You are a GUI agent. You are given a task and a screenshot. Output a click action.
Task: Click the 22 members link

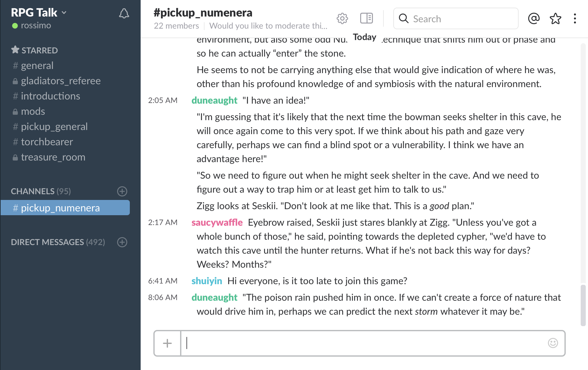(x=177, y=26)
